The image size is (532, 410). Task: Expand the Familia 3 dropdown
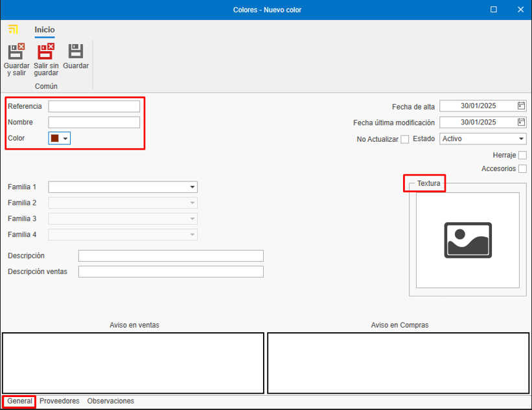[x=192, y=219]
